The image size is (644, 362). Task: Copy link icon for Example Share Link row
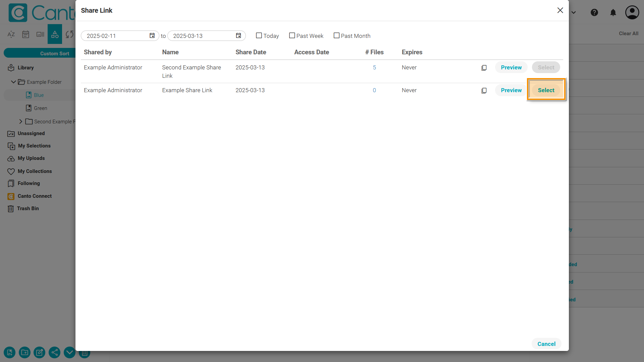coord(484,90)
